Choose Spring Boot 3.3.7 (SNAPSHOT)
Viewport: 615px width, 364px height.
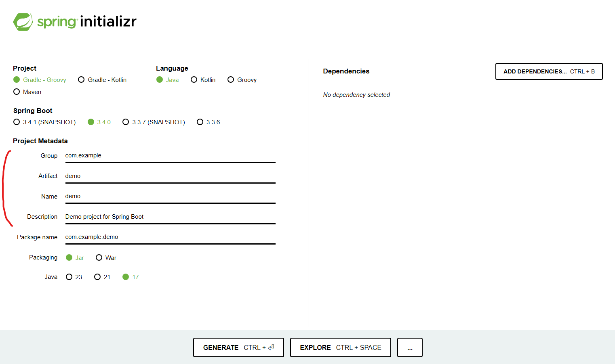click(154, 122)
